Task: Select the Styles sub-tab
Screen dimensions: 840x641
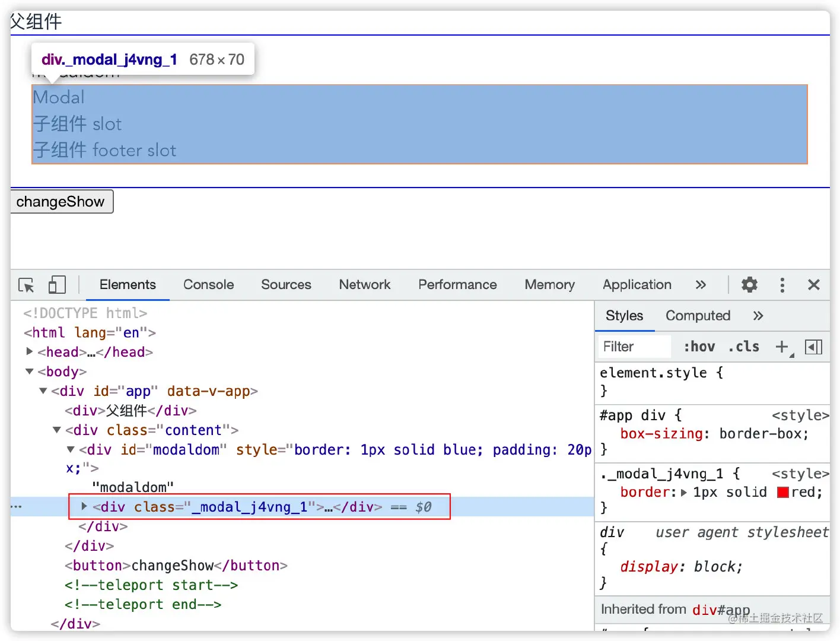Action: (624, 316)
